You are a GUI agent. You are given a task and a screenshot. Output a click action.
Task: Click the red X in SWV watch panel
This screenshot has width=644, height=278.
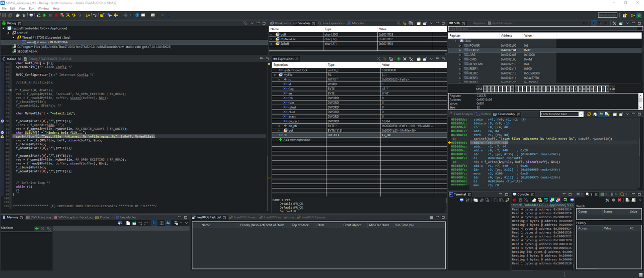click(619, 200)
